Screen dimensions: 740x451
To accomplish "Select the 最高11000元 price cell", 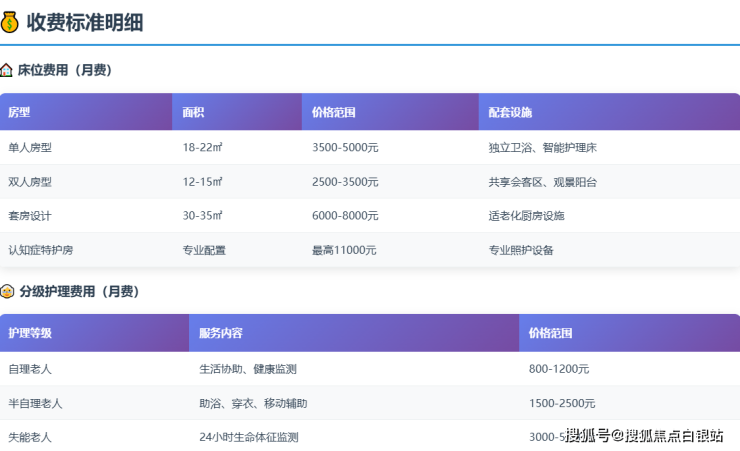I will point(344,250).
